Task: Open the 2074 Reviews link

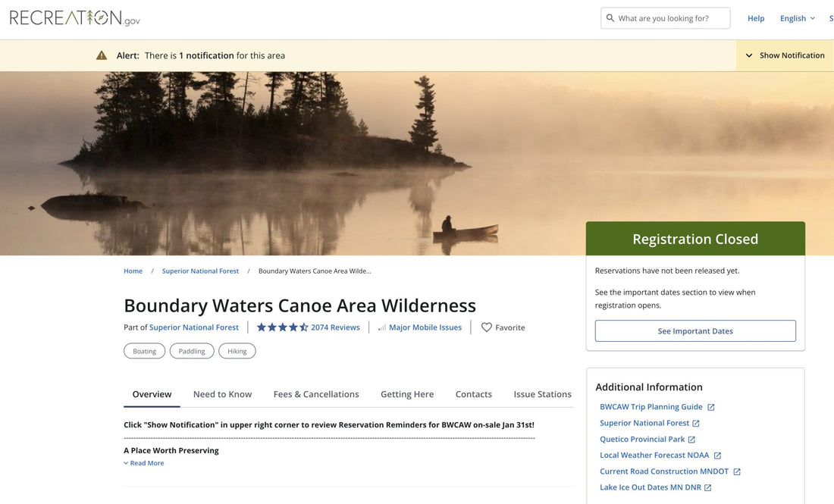Action: pyautogui.click(x=335, y=327)
